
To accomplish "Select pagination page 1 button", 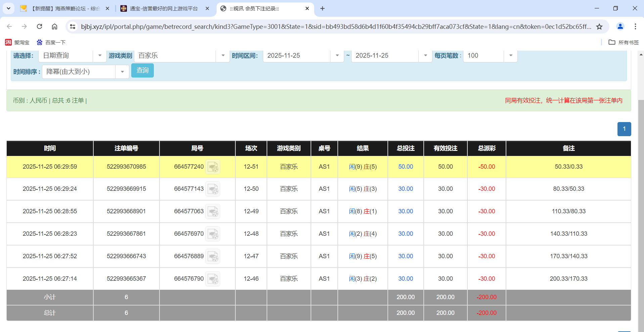I will 624,129.
